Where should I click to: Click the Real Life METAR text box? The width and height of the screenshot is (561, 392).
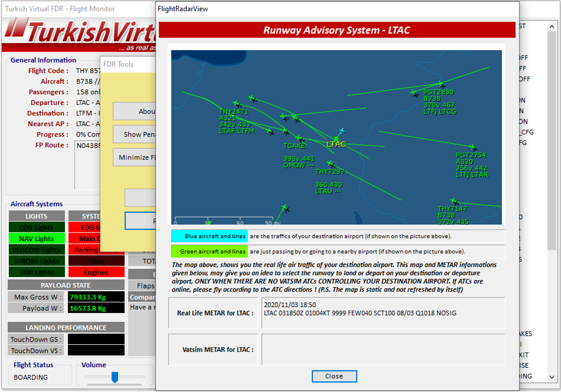coord(383,312)
